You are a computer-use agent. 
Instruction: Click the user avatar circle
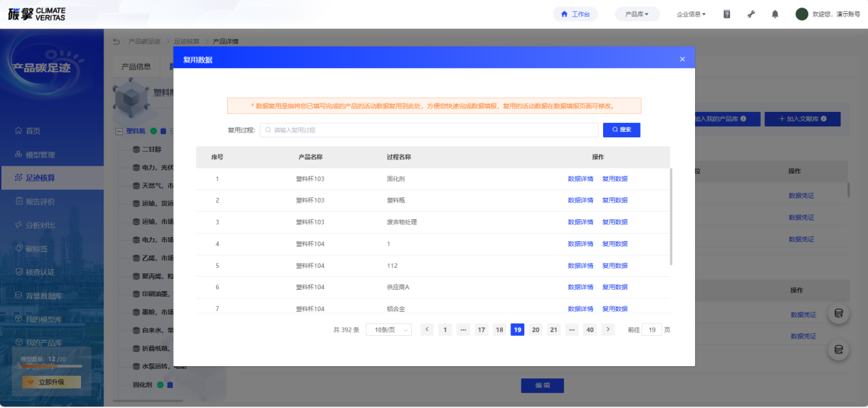[801, 14]
